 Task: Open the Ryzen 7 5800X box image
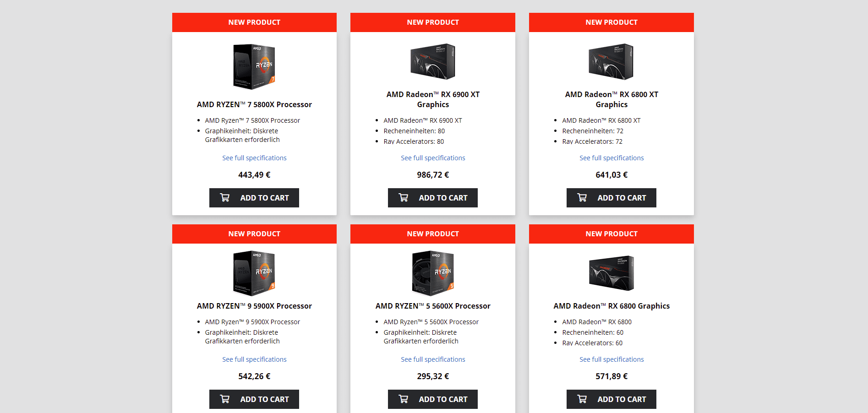pyautogui.click(x=254, y=66)
